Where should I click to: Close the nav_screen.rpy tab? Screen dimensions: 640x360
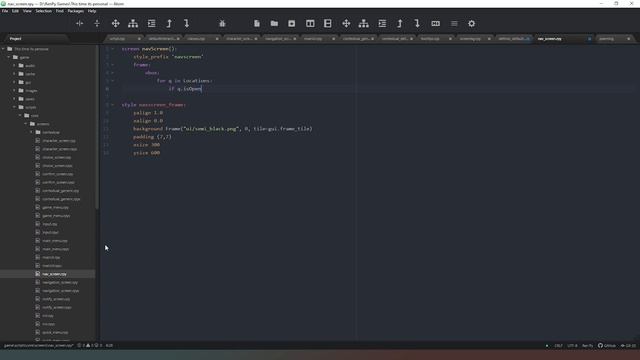point(589,39)
